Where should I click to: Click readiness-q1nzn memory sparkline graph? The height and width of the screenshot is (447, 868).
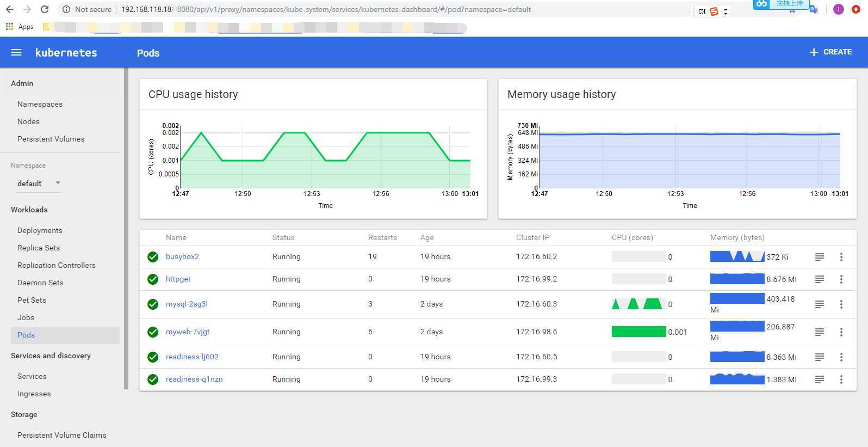click(x=737, y=379)
